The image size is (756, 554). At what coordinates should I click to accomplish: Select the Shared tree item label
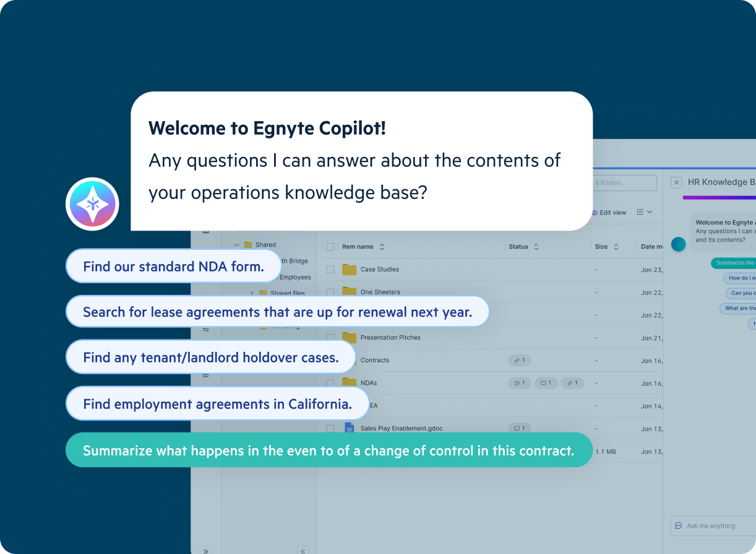tap(265, 245)
